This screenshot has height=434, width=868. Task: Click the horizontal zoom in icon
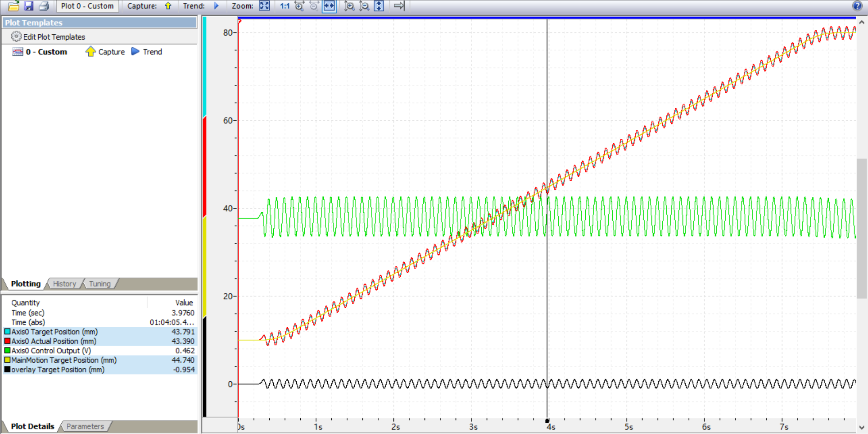299,6
